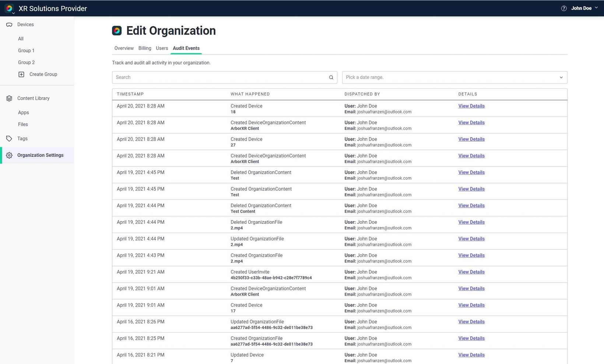Screen dimensions: 604x364
Task: Click the XR Solutions Provider title
Action: pos(53,8)
